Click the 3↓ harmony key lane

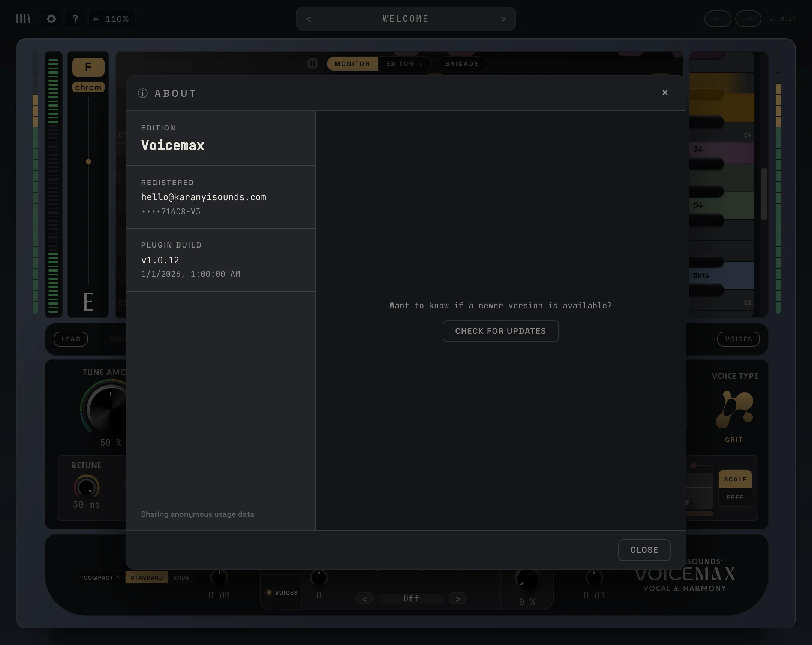[x=722, y=153]
